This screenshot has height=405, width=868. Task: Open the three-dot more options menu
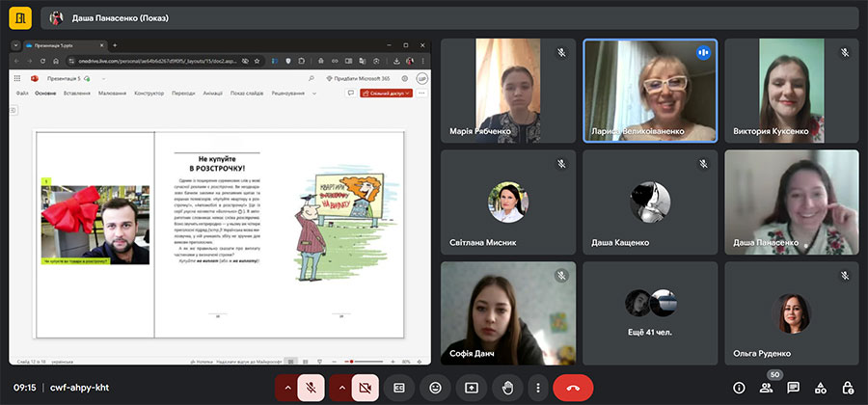tap(538, 387)
